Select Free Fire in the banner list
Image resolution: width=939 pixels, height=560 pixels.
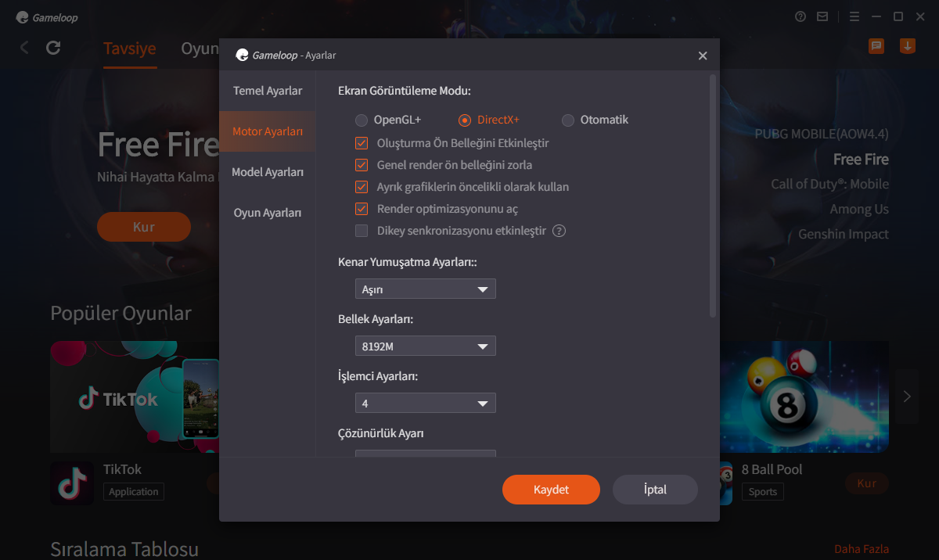point(861,159)
